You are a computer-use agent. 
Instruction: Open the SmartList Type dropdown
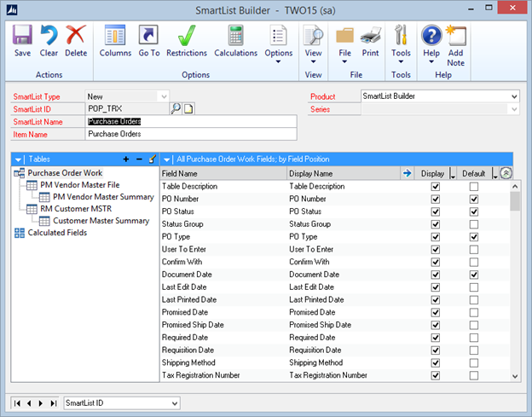pyautogui.click(x=164, y=96)
